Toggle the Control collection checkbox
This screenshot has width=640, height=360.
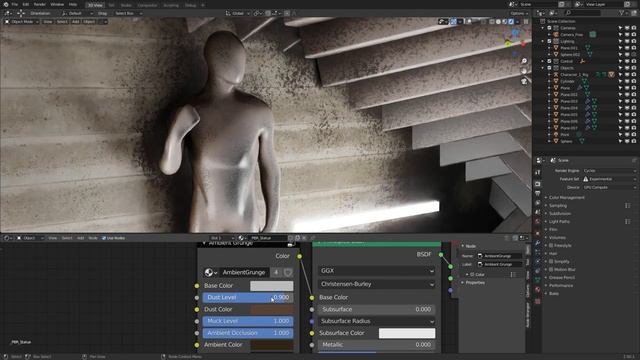point(549,61)
